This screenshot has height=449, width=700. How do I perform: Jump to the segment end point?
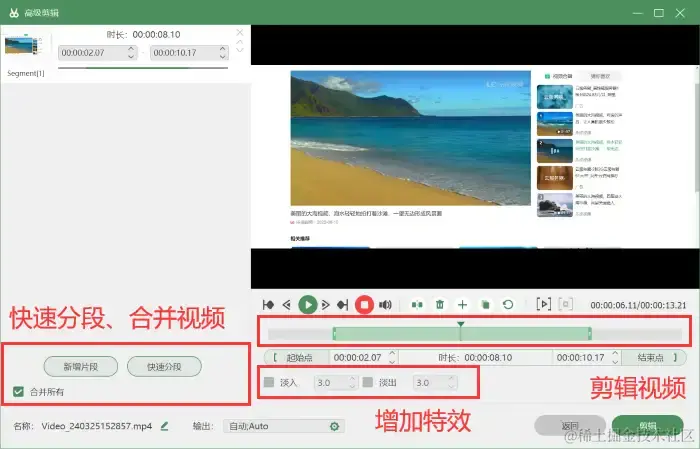pyautogui.click(x=342, y=305)
